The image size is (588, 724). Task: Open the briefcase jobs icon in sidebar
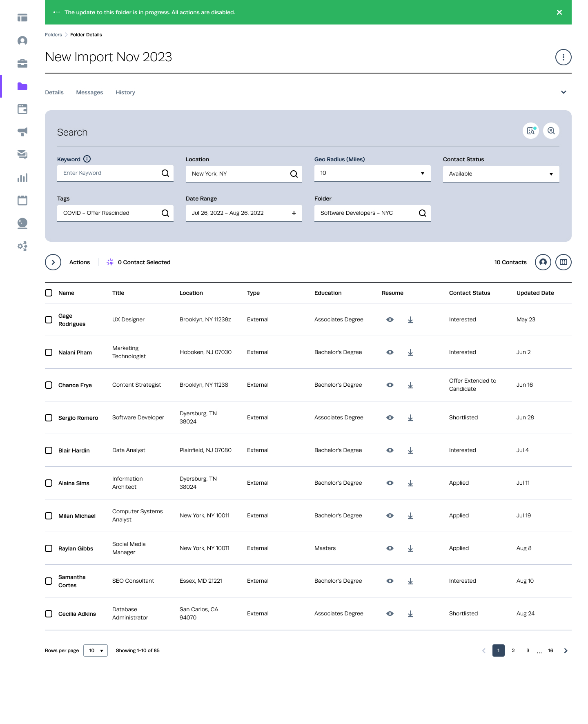[x=22, y=63]
